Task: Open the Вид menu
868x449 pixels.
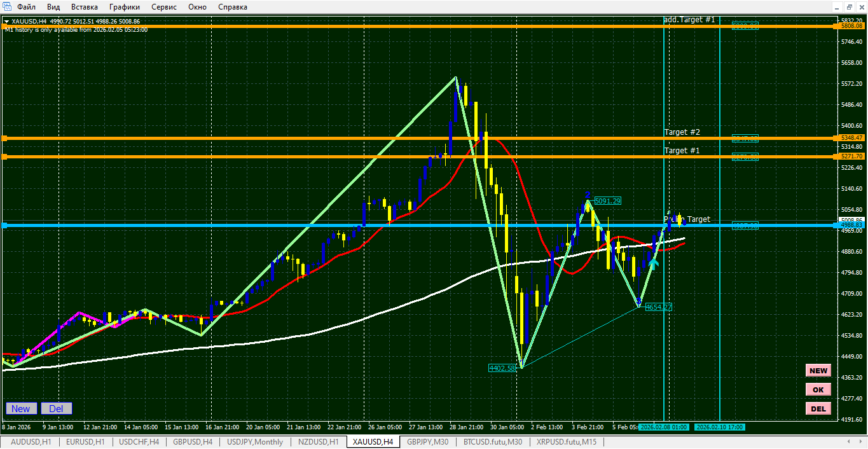Action: point(53,7)
